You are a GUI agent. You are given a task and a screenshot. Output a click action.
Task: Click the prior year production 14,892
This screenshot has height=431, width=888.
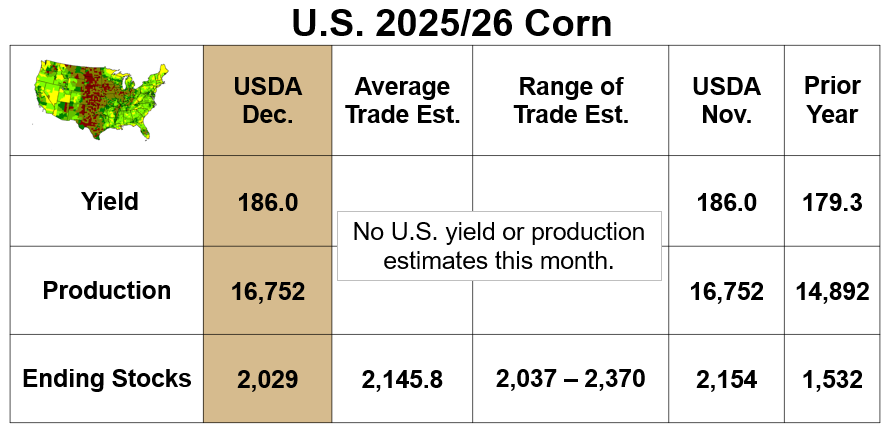pos(831,292)
